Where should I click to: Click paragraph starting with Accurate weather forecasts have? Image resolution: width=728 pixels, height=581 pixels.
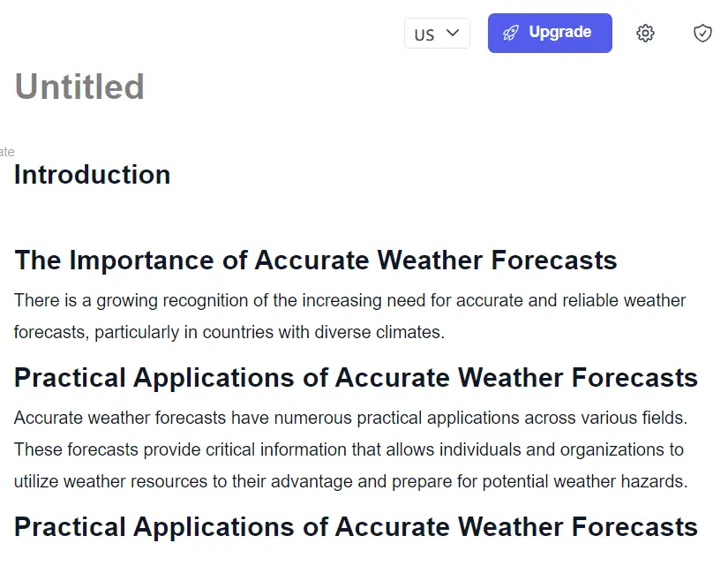tap(351, 449)
